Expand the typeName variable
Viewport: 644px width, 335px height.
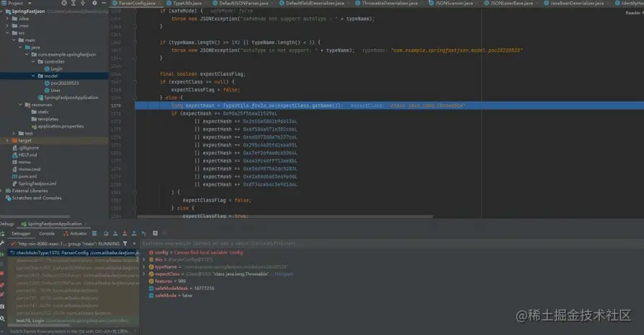point(144,267)
